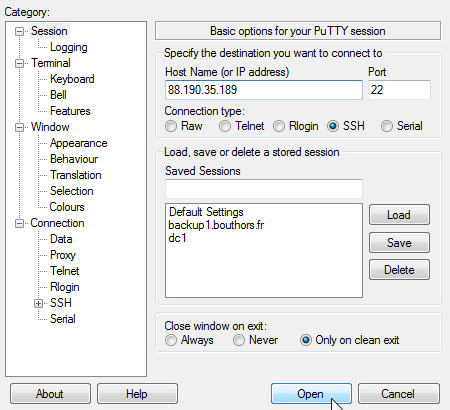Open the Logging category
The height and width of the screenshot is (410, 450).
(x=69, y=47)
